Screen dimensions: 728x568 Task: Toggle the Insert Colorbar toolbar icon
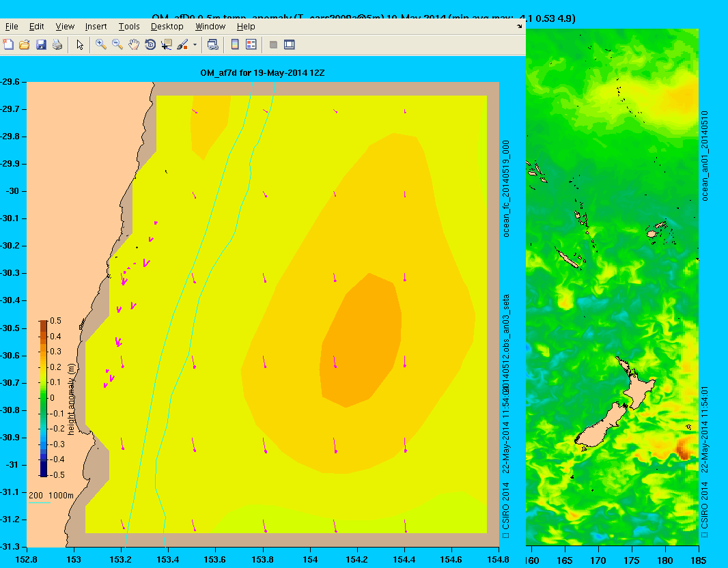tap(235, 44)
